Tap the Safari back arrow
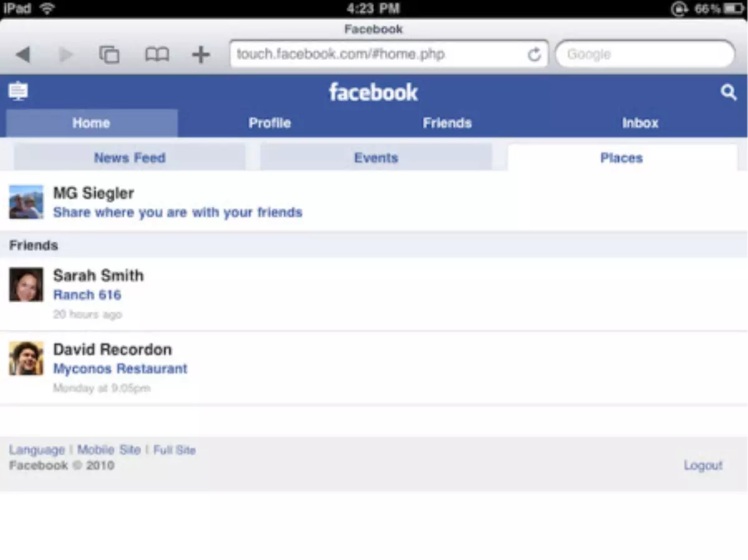This screenshot has width=748, height=560. click(23, 55)
